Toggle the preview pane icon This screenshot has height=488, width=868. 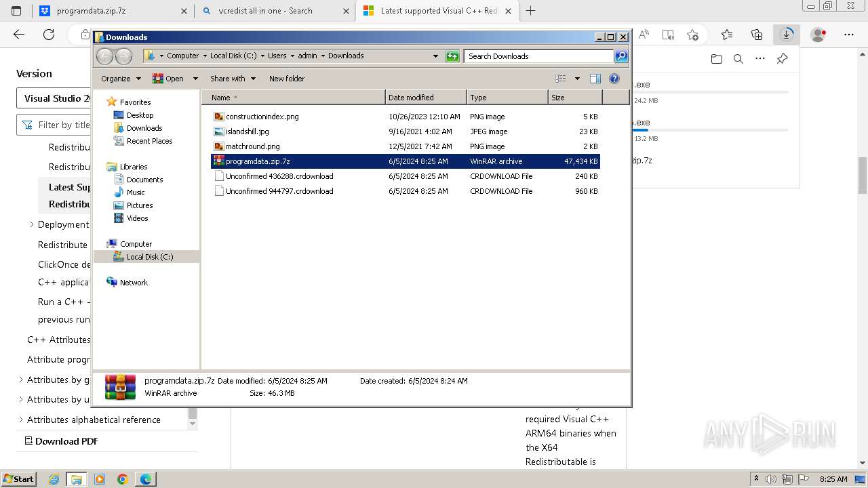coord(595,79)
